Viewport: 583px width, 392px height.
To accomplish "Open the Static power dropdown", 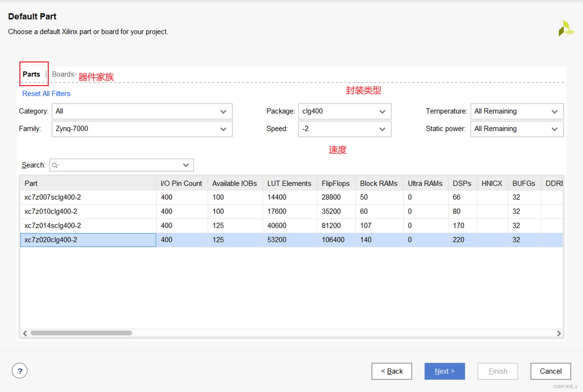I will [x=517, y=129].
